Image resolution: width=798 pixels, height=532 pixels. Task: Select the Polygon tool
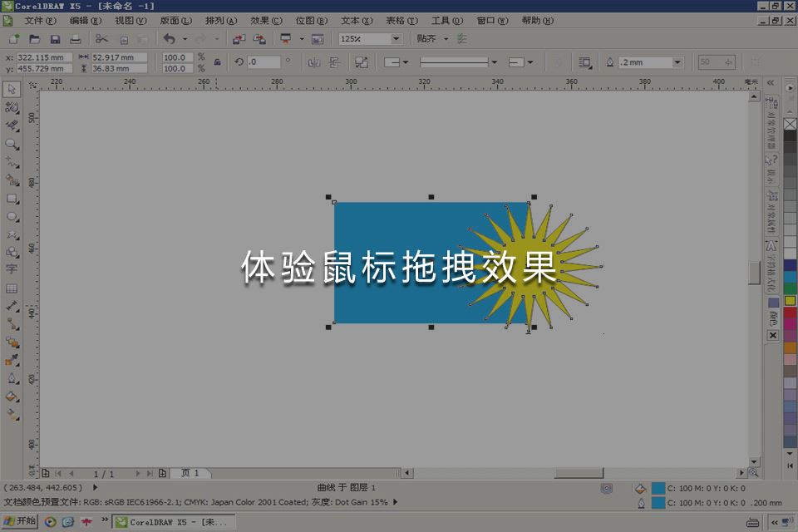pos(12,234)
